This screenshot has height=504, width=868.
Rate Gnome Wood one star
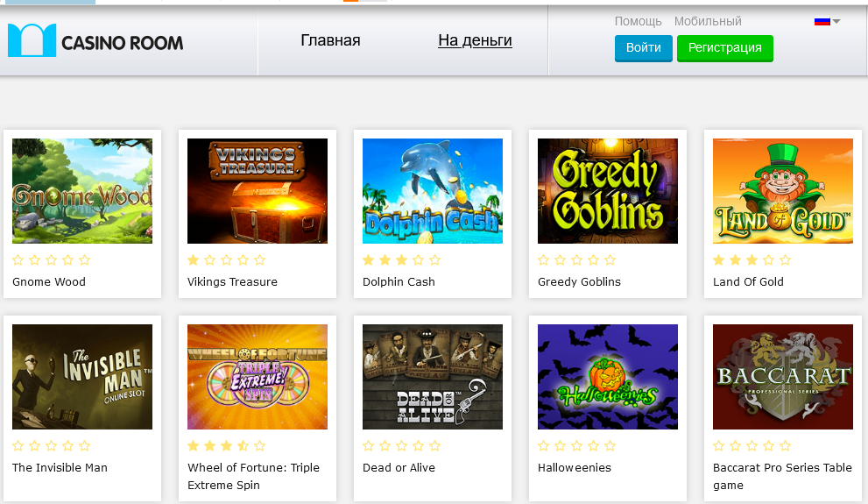tap(18, 259)
